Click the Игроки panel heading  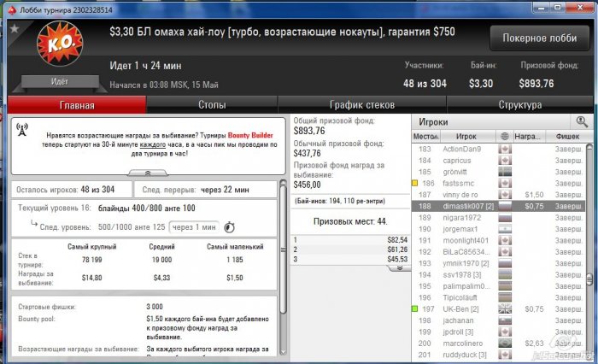pyautogui.click(x=433, y=122)
